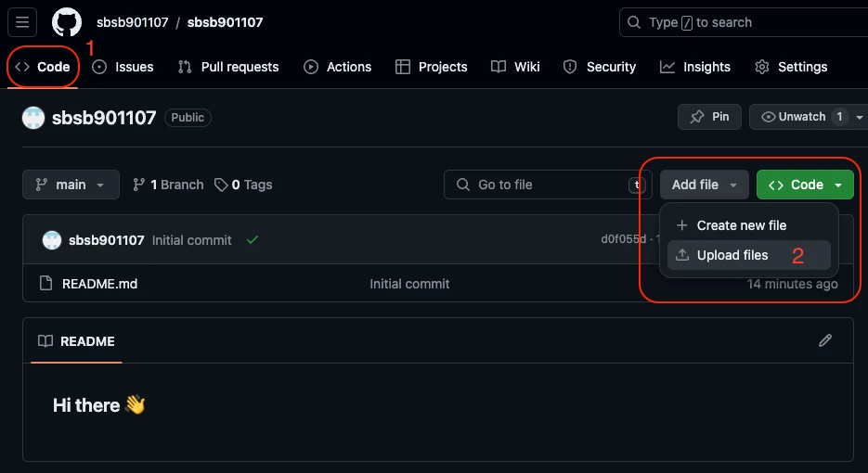Click the repository avatar beside the title
This screenshot has width=868, height=473.
click(x=33, y=118)
